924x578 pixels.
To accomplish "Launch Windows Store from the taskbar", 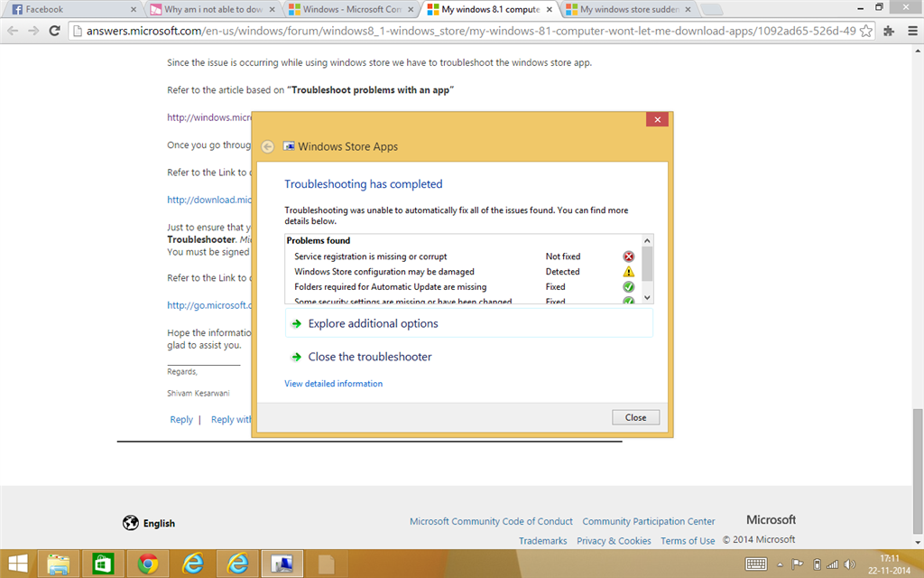I will 103,564.
